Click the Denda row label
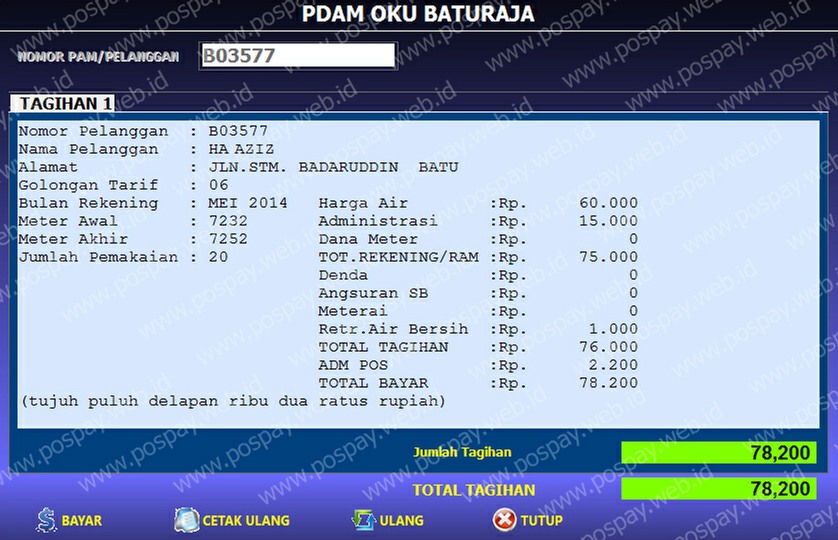 (x=343, y=275)
